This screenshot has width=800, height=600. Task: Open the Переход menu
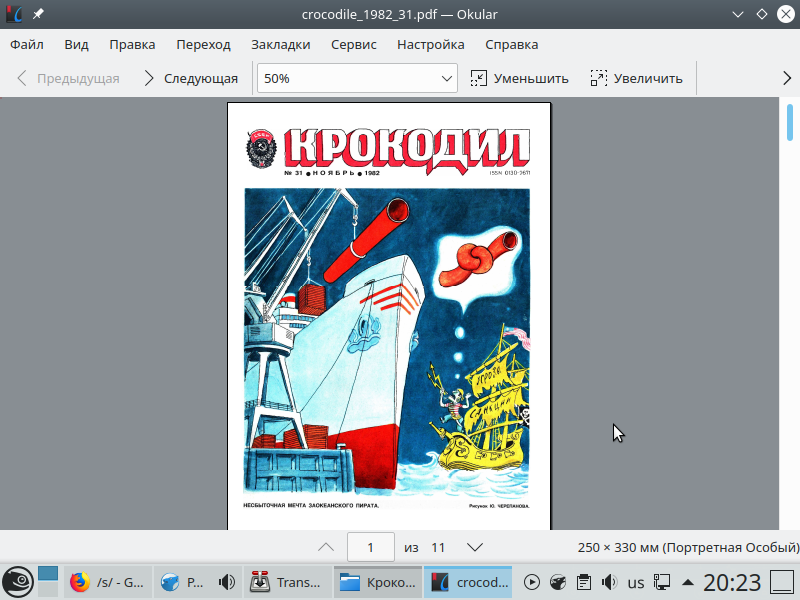(204, 44)
